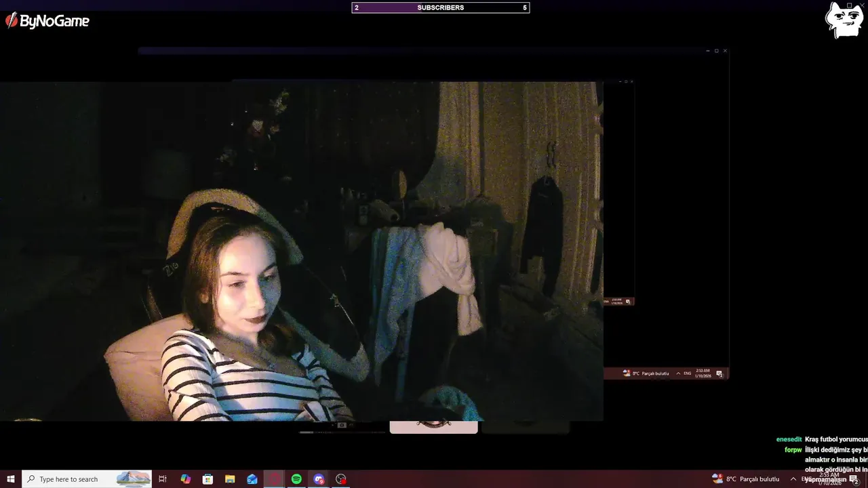This screenshot has width=868, height=488.
Task: Click the 'Type here to search' box
Action: [87, 479]
